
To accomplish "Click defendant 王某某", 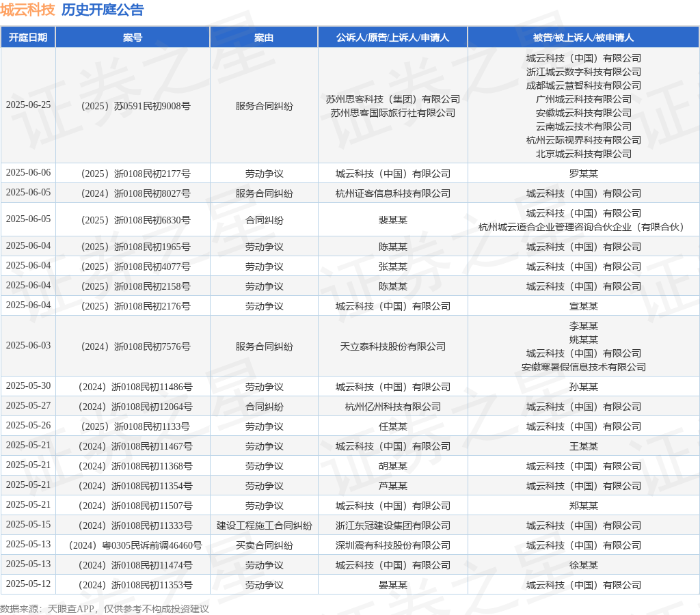I will (x=584, y=446).
